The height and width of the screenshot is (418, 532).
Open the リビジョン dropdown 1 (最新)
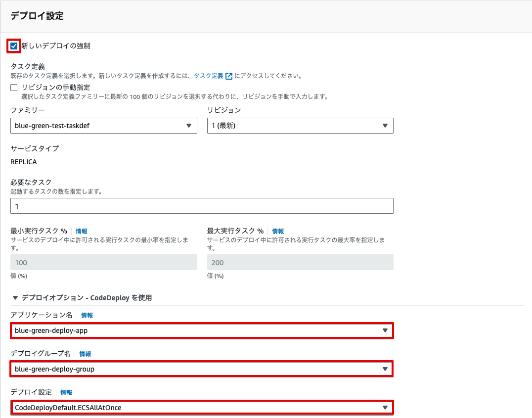[300, 126]
